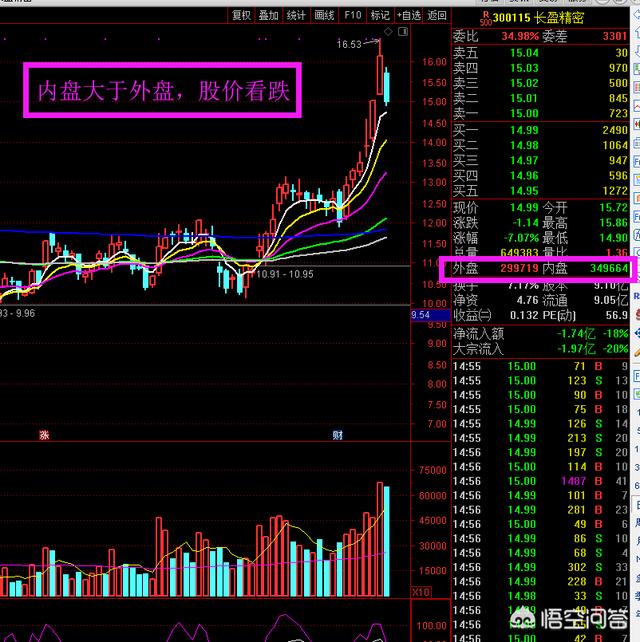Open the F10 company info
The width and height of the screenshot is (640, 642).
point(352,15)
